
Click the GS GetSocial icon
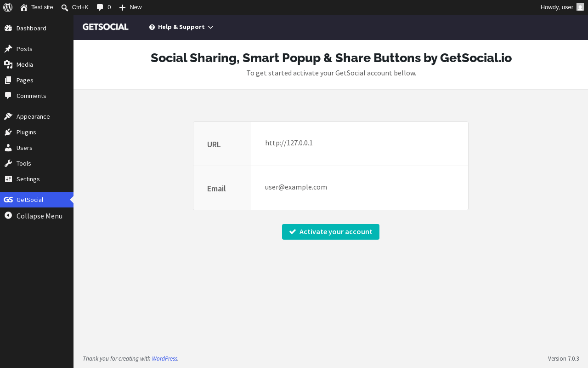click(8, 200)
